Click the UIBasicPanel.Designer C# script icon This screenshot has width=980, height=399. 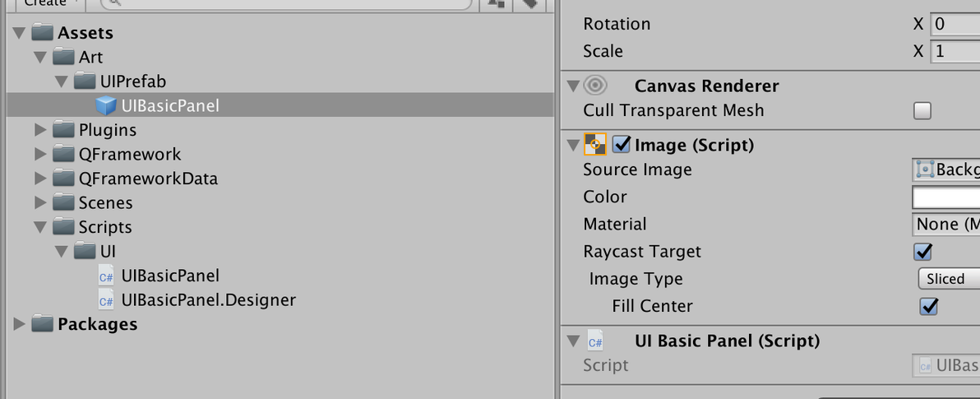tap(106, 301)
